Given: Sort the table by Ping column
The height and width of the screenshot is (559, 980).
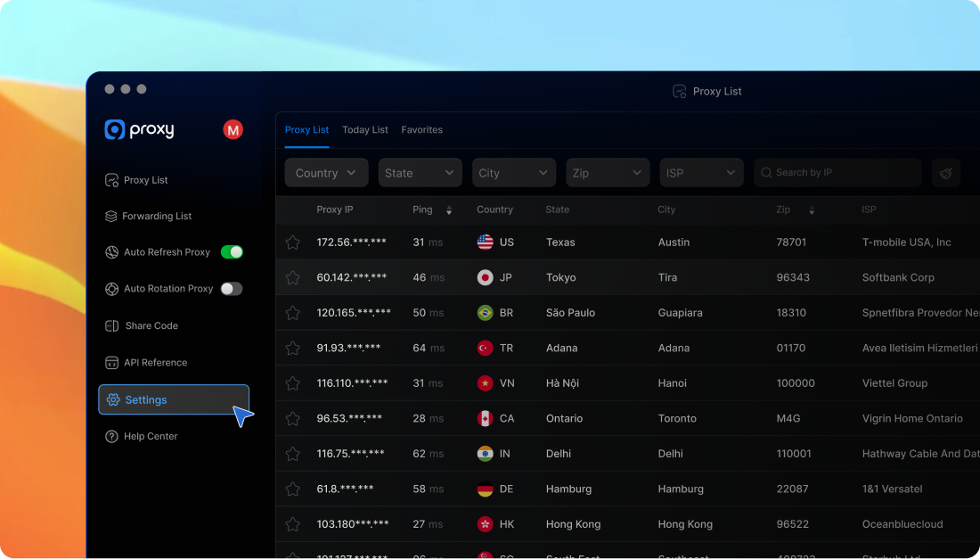Looking at the screenshot, I should pos(448,210).
